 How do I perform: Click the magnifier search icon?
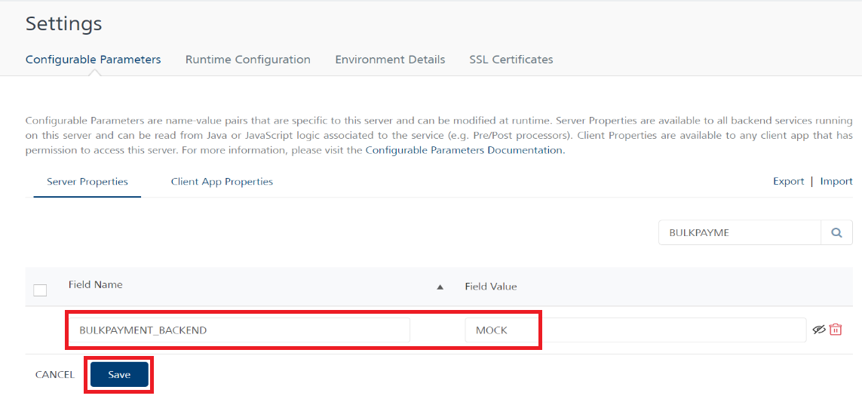coord(836,233)
